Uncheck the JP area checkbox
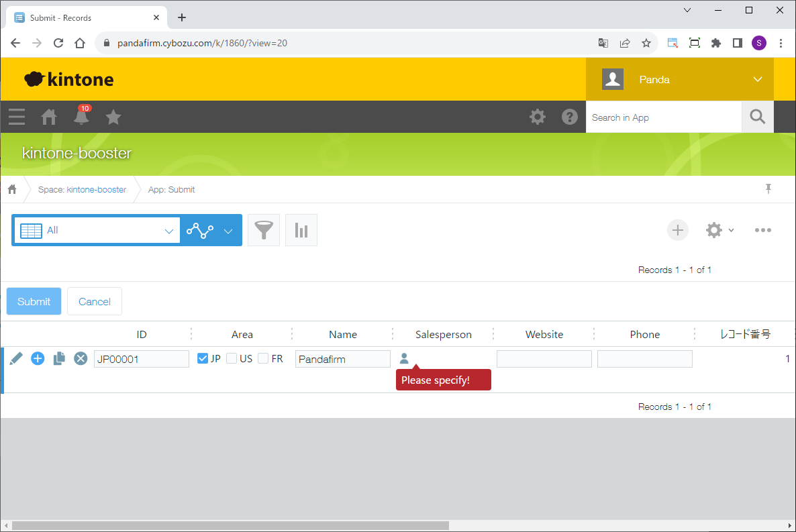The width and height of the screenshot is (796, 532). pos(203,359)
